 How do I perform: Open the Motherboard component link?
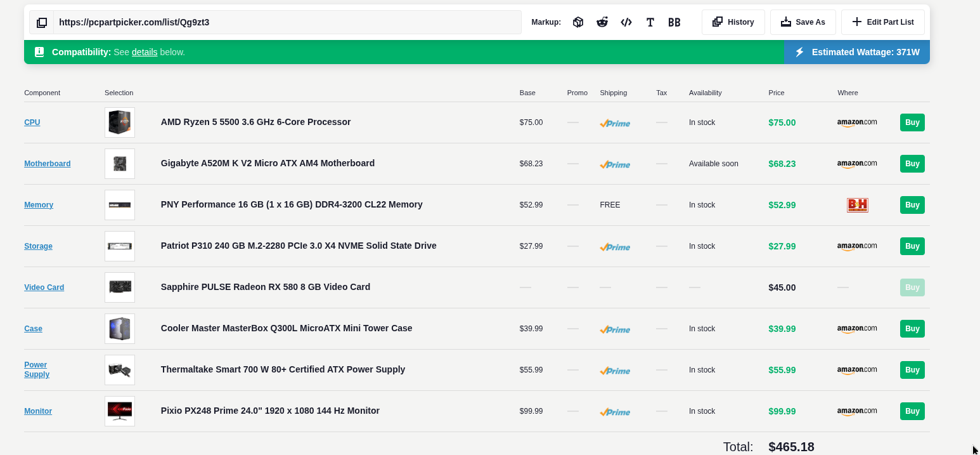click(48, 164)
